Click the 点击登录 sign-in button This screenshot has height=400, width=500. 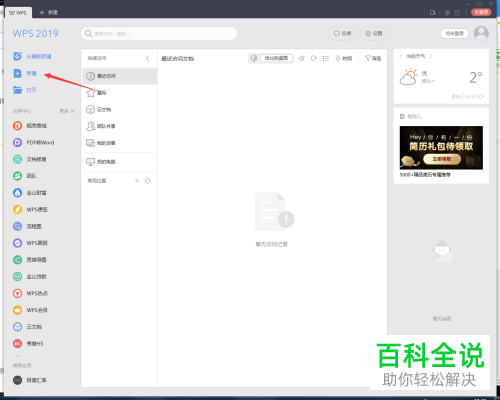click(x=455, y=33)
